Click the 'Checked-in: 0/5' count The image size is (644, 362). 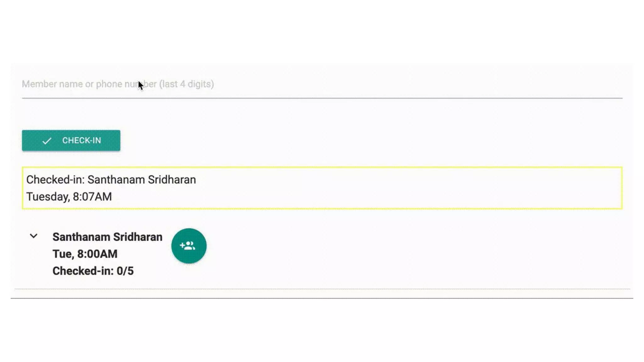coord(93,271)
